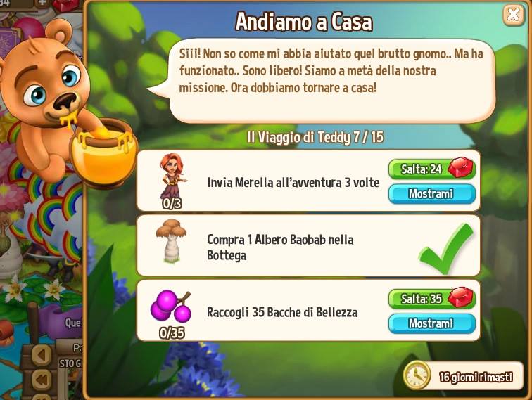Click the red ruby on the Salta 24 button
Image resolution: width=532 pixels, height=400 pixels.
pyautogui.click(x=461, y=167)
